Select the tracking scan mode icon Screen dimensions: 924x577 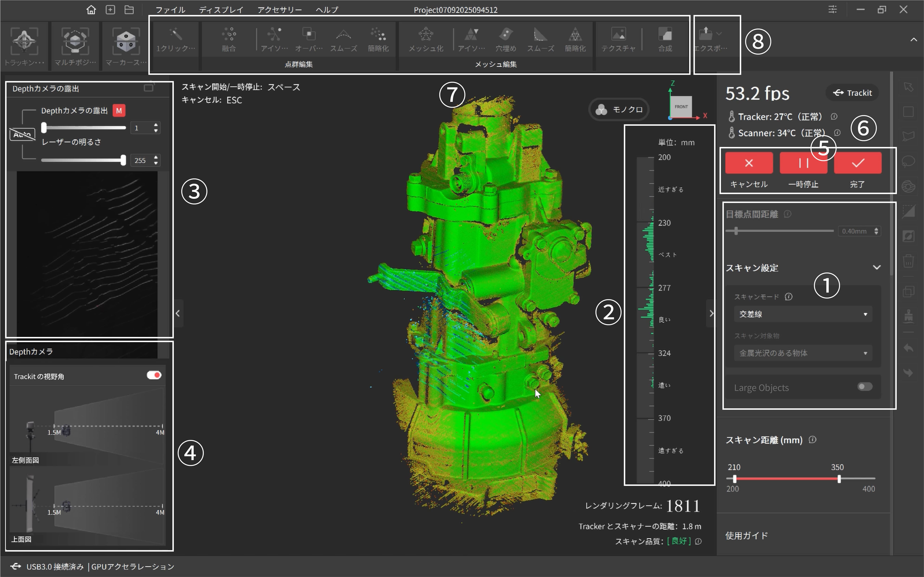pos(24,41)
